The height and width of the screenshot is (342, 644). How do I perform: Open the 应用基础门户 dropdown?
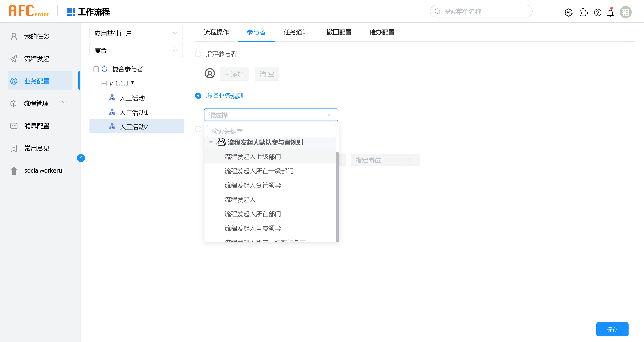pyautogui.click(x=136, y=33)
